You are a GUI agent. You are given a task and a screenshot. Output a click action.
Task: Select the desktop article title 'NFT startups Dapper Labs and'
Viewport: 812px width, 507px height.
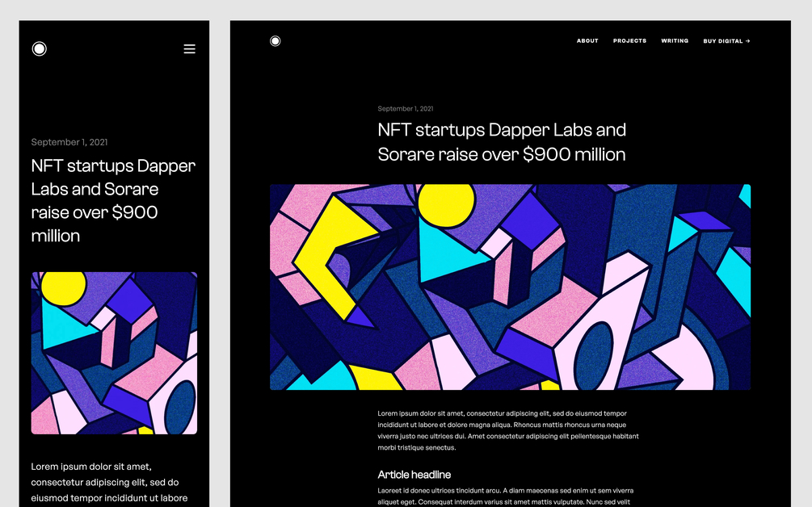tap(502, 130)
